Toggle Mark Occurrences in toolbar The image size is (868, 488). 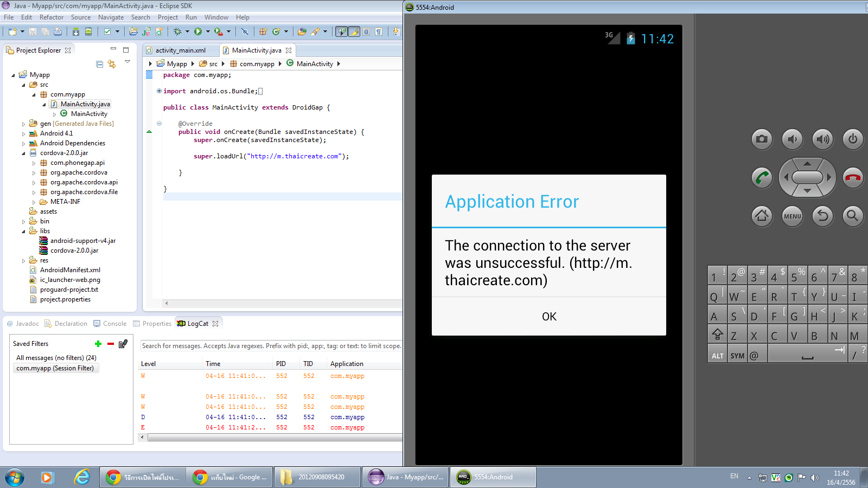coord(354,32)
